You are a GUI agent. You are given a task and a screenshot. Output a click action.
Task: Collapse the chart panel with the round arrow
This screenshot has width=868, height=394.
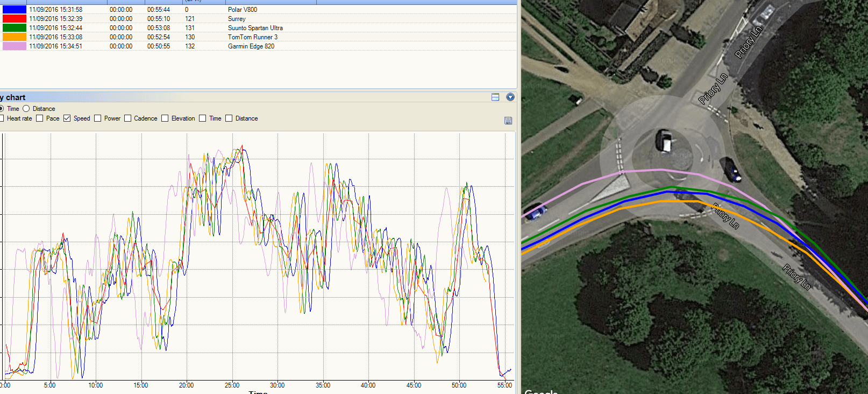click(510, 97)
